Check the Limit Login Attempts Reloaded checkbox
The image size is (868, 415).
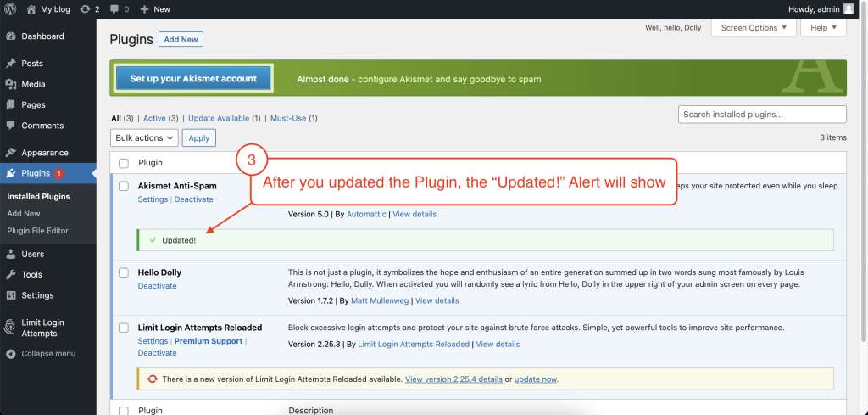click(x=124, y=328)
